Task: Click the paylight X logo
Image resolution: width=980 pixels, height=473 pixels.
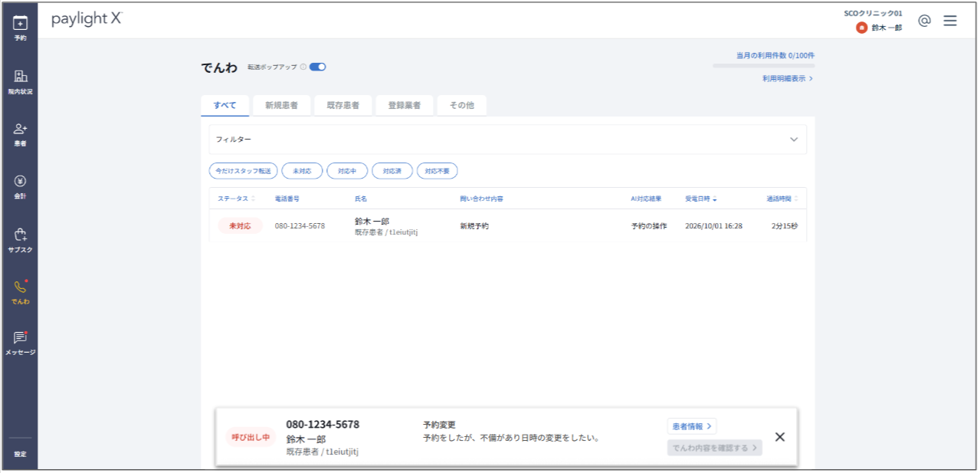Action: 87,19
